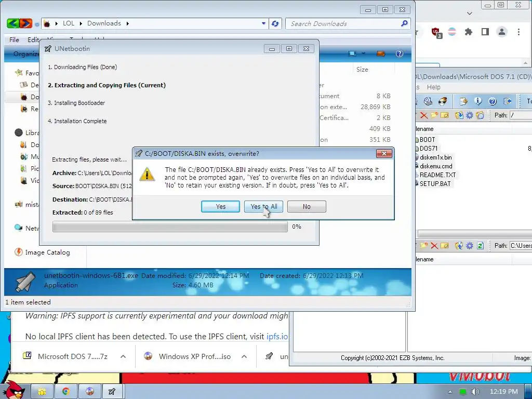This screenshot has width=532, height=399.
Task: Go forward in Explorer with orange arrow
Action: click(x=26, y=23)
